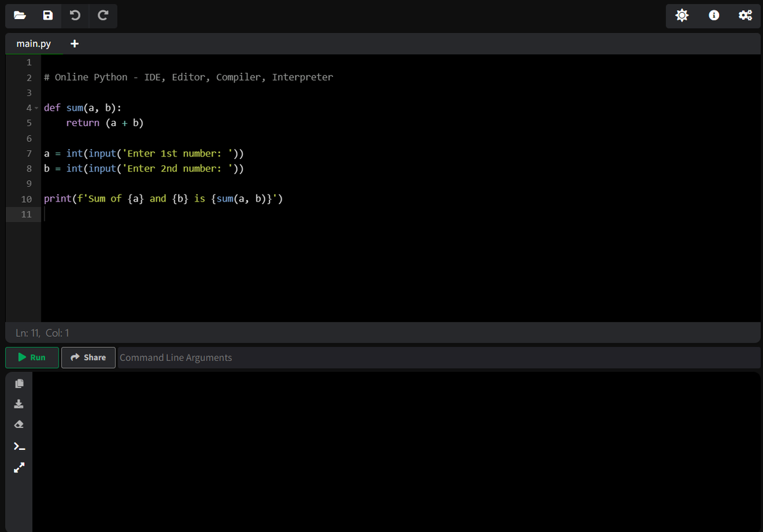This screenshot has width=763, height=532.
Task: Redo the last undone edit
Action: pyautogui.click(x=102, y=15)
